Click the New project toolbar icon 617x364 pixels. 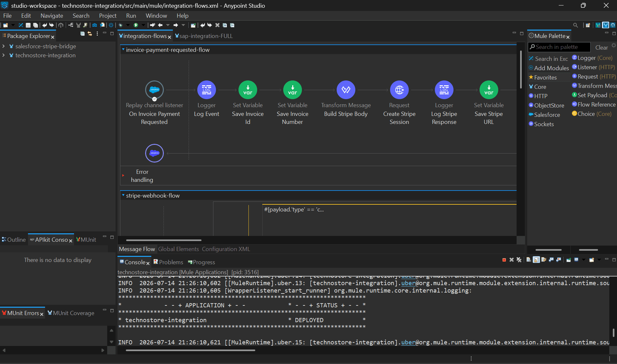5,25
